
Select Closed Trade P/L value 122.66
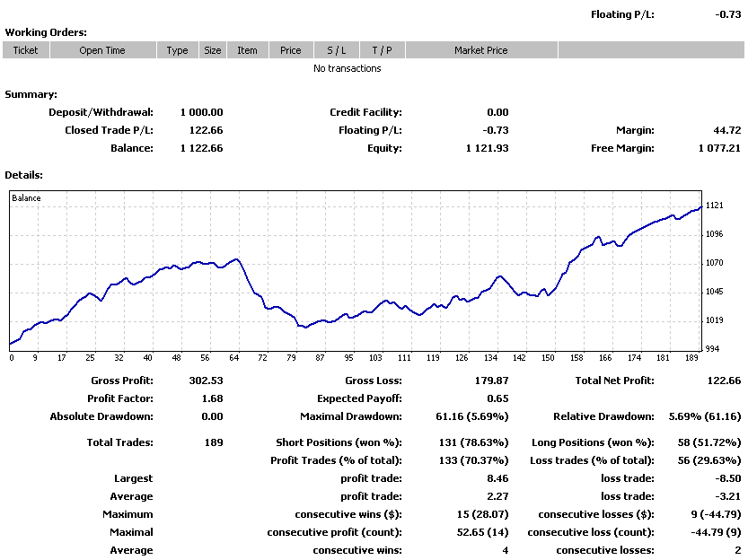[x=207, y=130]
